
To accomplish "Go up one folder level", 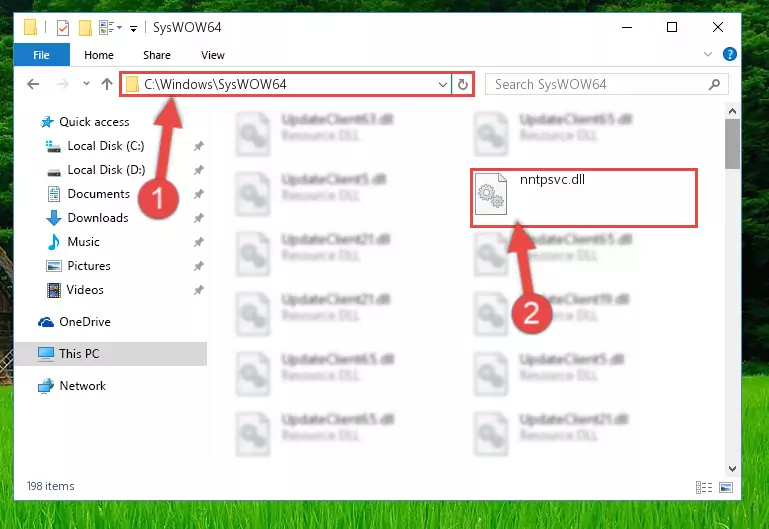I will click(x=107, y=84).
